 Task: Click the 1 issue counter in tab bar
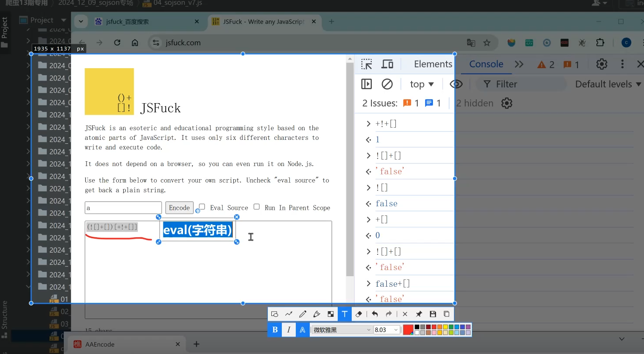pos(571,65)
